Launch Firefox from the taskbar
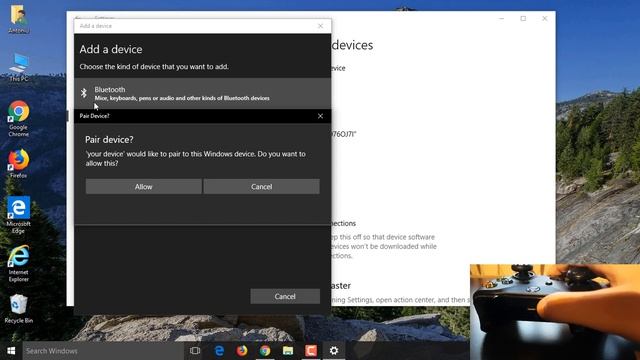This screenshot has height=360, width=640. pyautogui.click(x=242, y=351)
